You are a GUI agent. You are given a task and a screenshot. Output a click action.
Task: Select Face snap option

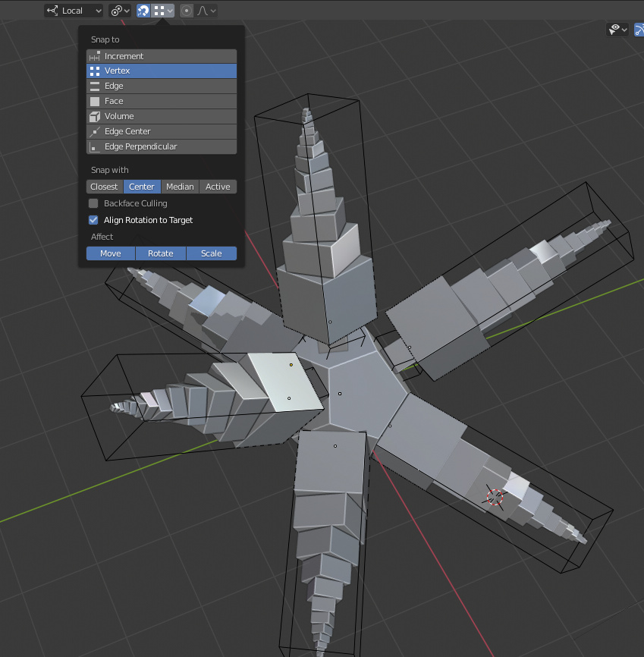tap(162, 101)
